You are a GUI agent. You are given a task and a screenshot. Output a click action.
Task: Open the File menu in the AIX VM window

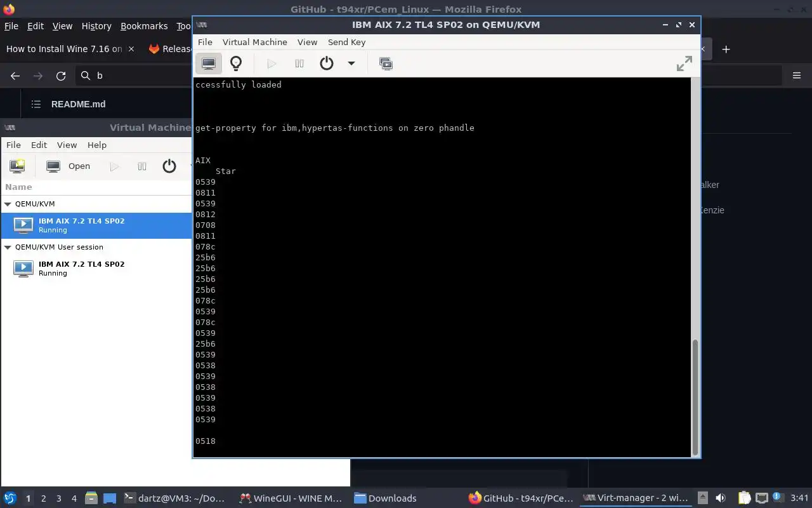click(205, 42)
